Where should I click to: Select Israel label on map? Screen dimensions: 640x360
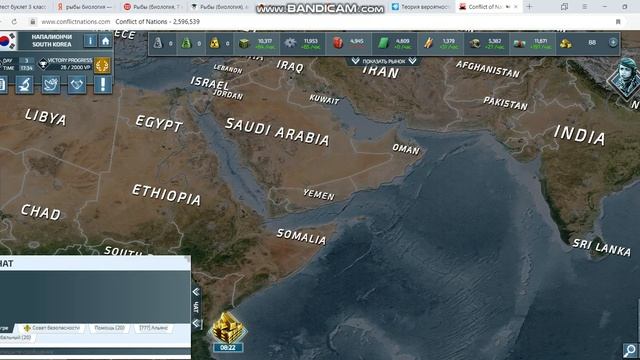tap(209, 83)
